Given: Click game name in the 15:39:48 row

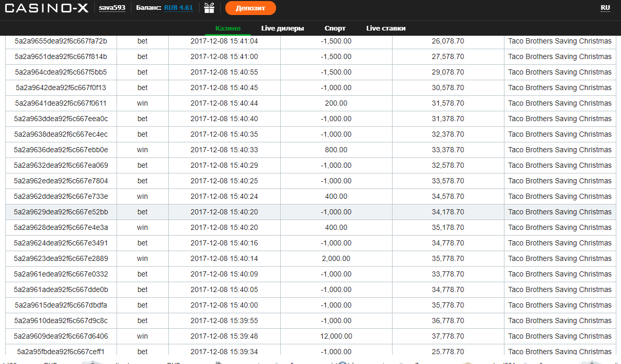Looking at the screenshot, I should (x=559, y=336).
